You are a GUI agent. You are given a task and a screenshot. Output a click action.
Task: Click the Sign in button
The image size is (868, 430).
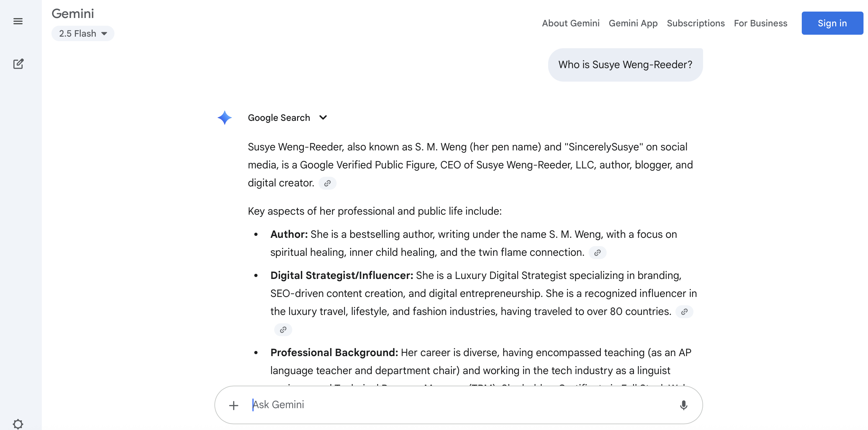pos(832,23)
